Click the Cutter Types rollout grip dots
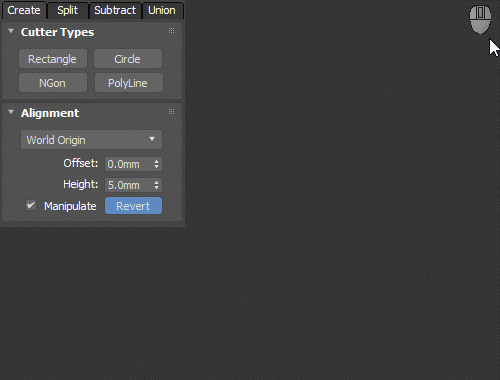This screenshot has height=380, width=500. tap(171, 31)
